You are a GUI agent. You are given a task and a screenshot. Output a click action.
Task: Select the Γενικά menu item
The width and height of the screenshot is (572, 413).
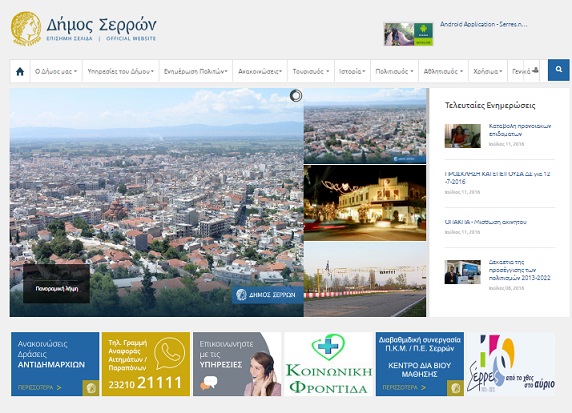tap(521, 72)
